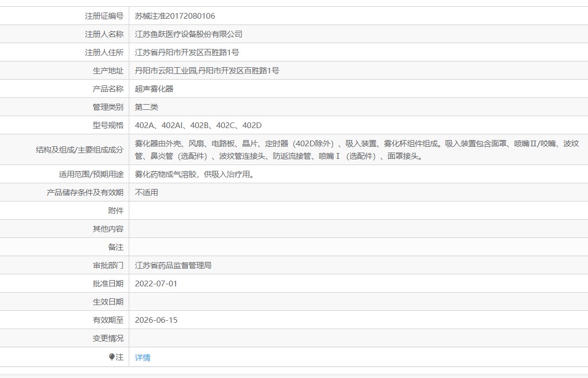Click the 备注 label
The height and width of the screenshot is (378, 588).
click(116, 247)
